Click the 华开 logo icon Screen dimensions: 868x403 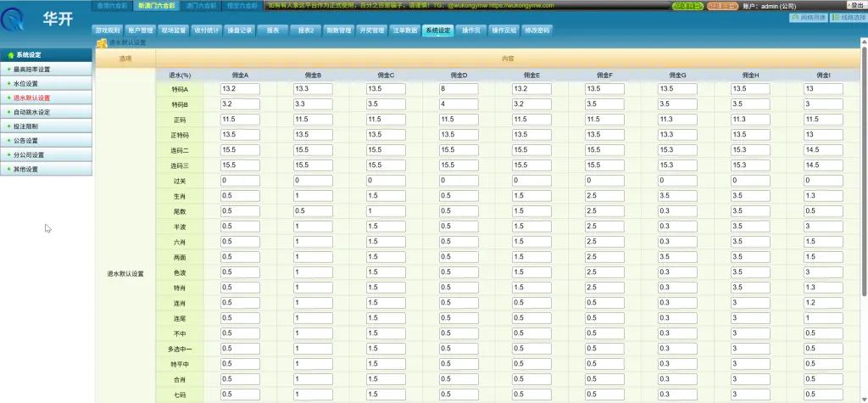pos(12,20)
